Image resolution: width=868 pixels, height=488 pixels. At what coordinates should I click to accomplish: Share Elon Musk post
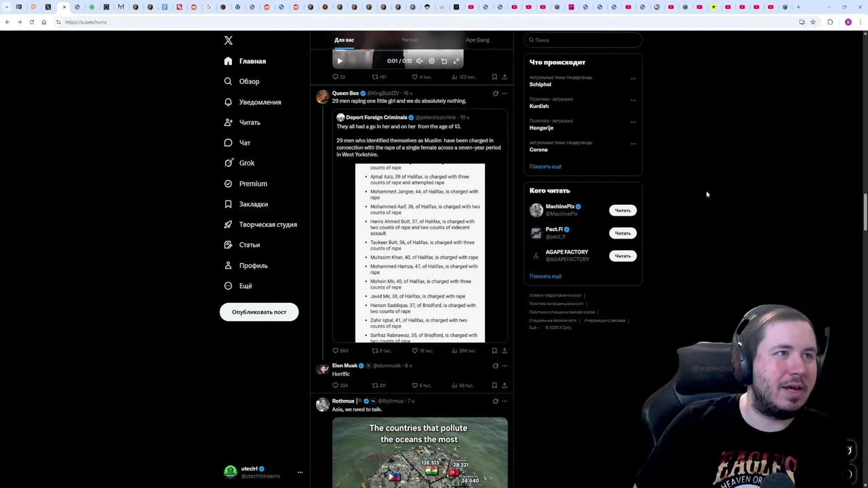click(x=504, y=385)
